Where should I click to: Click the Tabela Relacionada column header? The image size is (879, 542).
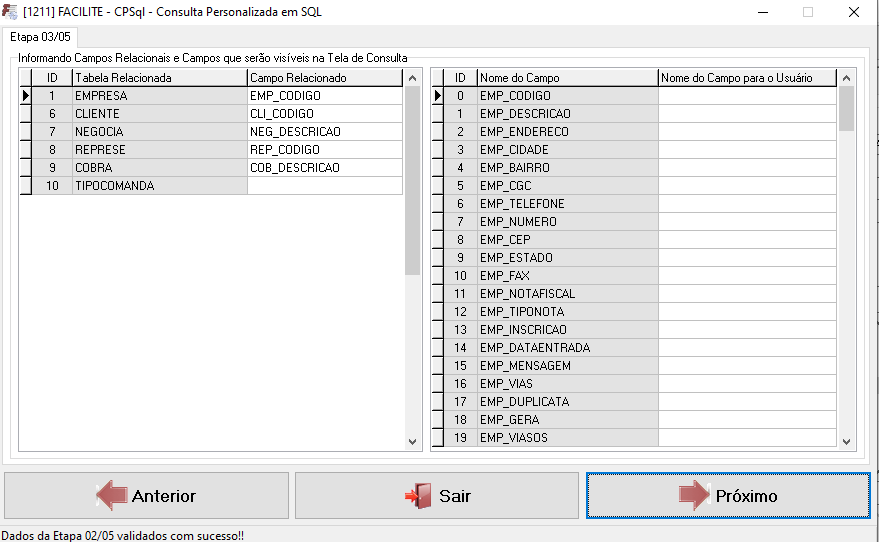[x=160, y=78]
